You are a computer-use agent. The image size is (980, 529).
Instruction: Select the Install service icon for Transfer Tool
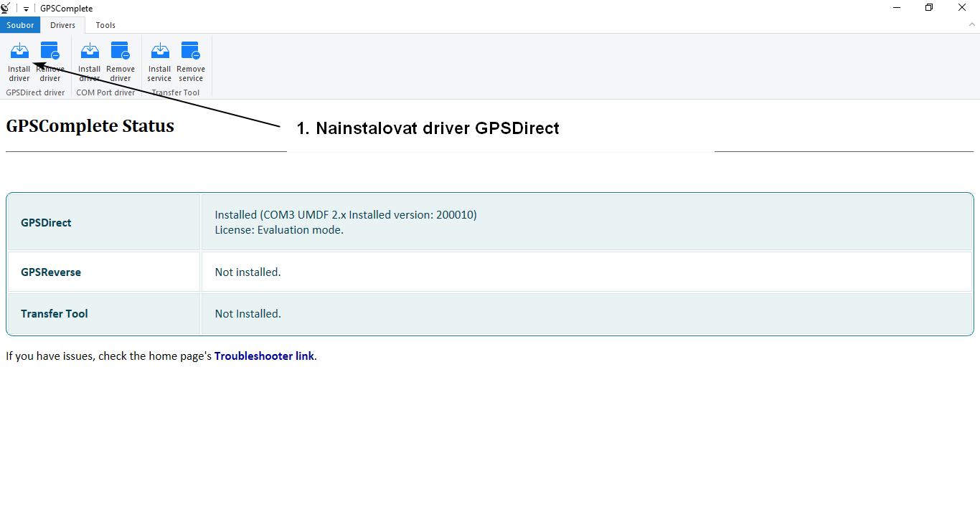(159, 61)
